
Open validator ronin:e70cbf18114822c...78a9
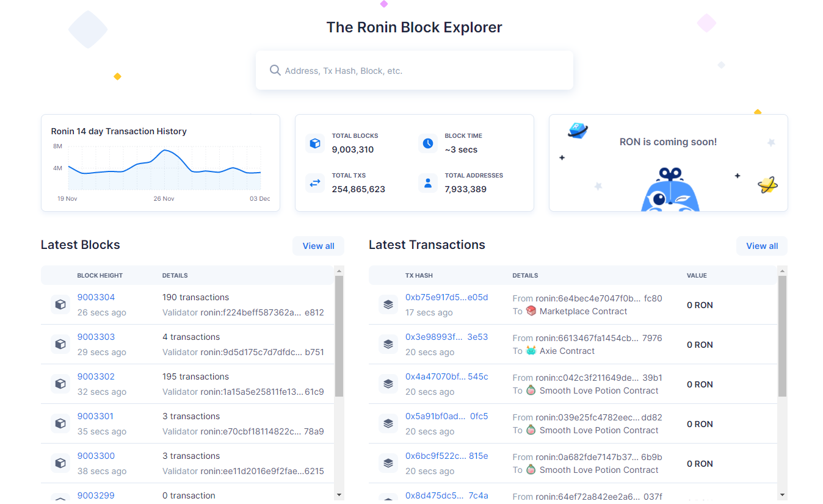tap(263, 431)
